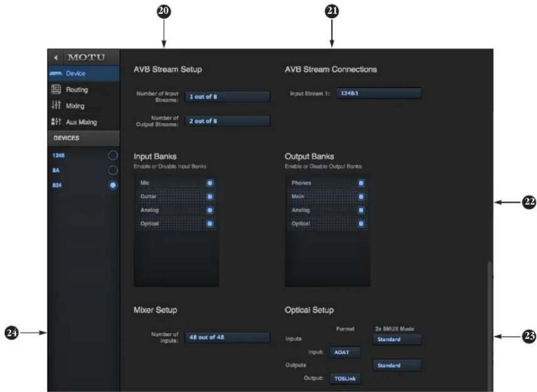The height and width of the screenshot is (392, 537).
Task: Disable the Analog output bank
Action: [361, 210]
